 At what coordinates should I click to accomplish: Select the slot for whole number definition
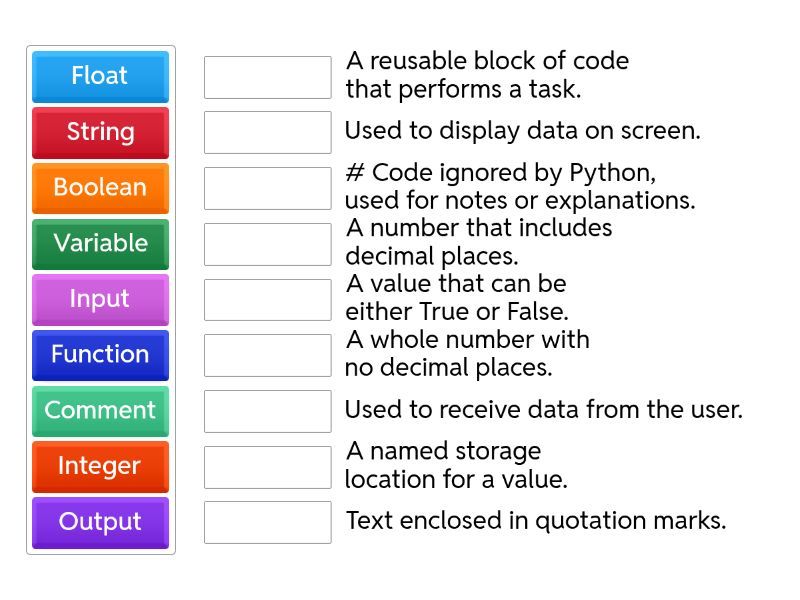267,355
